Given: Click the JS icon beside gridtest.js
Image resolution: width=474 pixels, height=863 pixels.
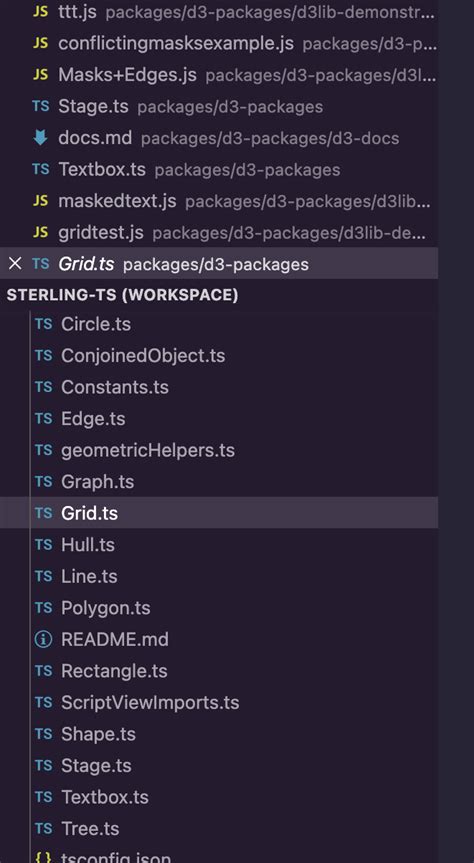Looking at the screenshot, I should [41, 232].
